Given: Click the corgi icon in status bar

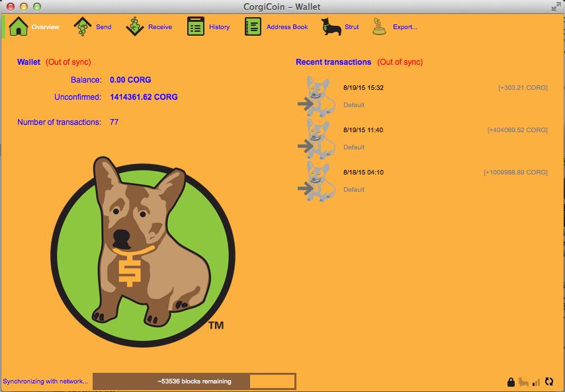Looking at the screenshot, I should pos(523,382).
